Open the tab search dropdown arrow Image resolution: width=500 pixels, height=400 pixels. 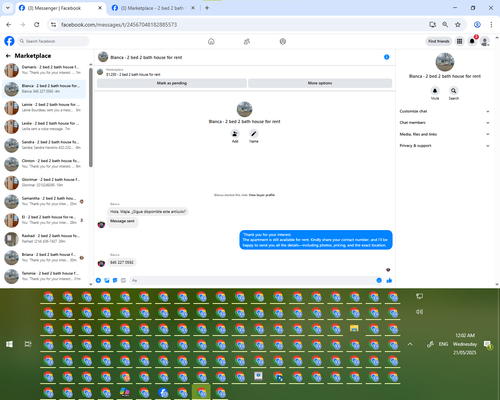(x=7, y=8)
